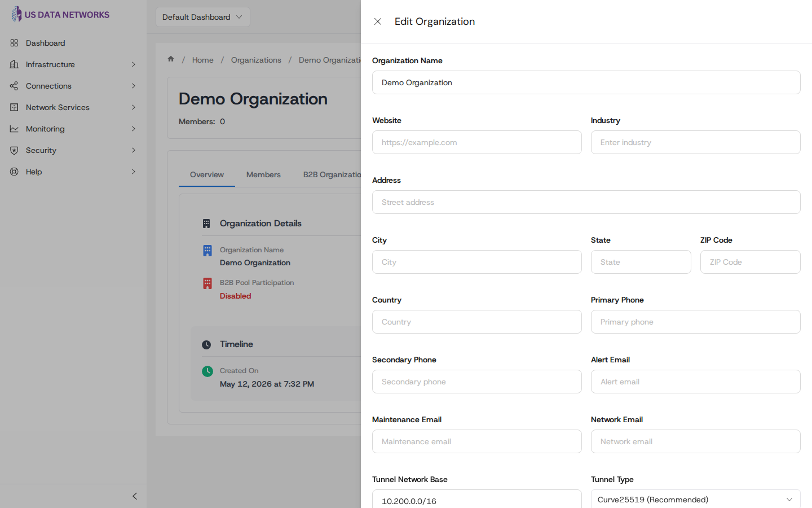Viewport: 812px width, 508px height.
Task: Open the Default Dashboard dropdown
Action: (x=203, y=17)
